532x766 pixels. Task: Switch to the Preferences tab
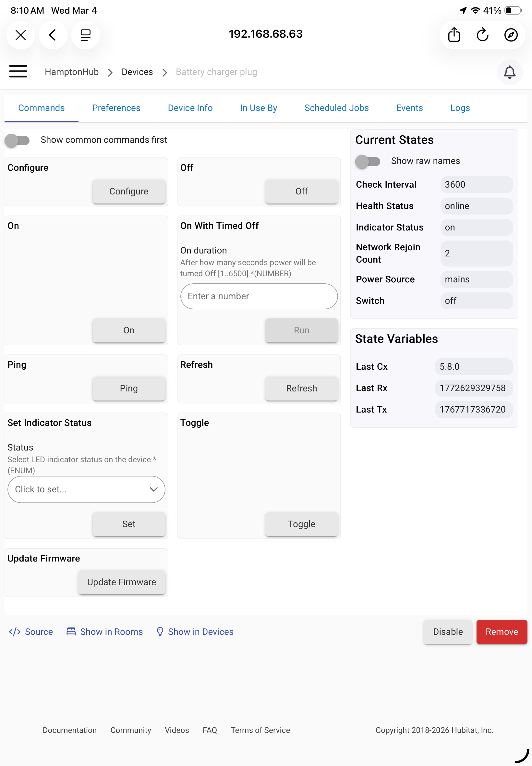[116, 108]
